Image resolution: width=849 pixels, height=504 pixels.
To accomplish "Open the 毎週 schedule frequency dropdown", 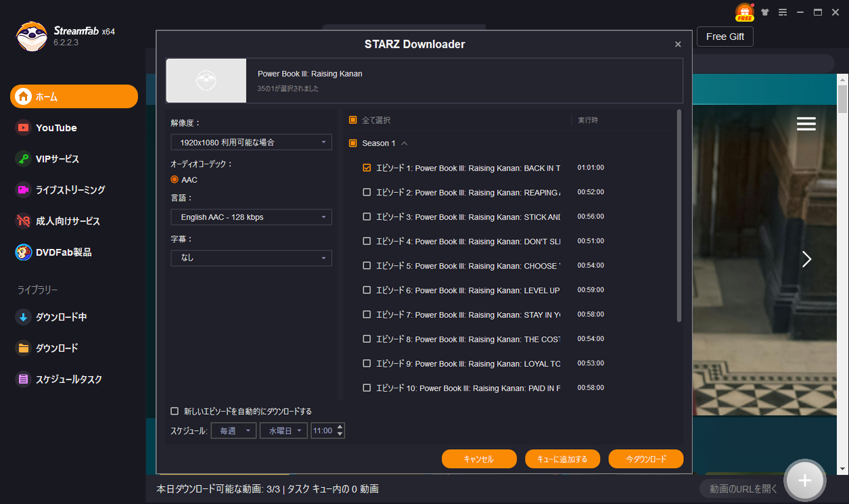I will click(x=234, y=430).
